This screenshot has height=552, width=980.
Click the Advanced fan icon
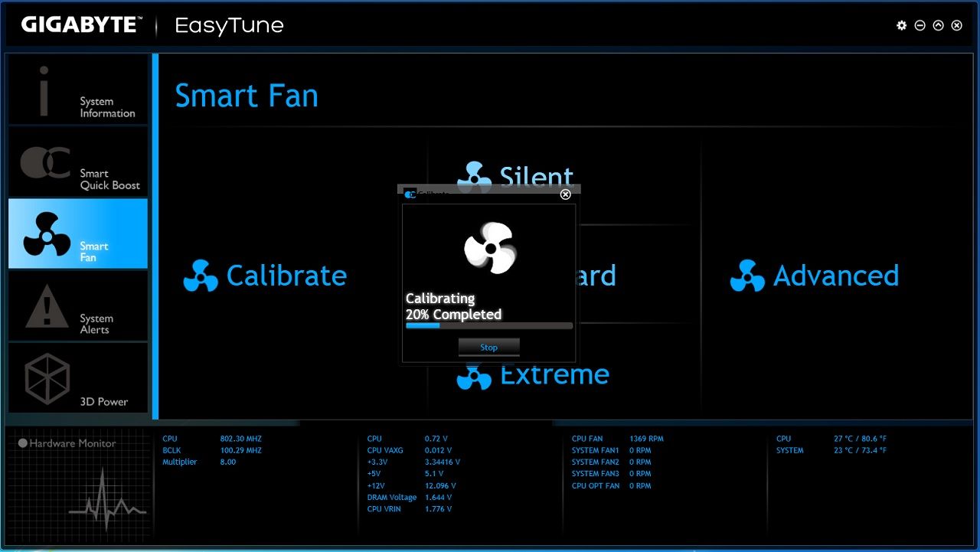click(x=747, y=276)
